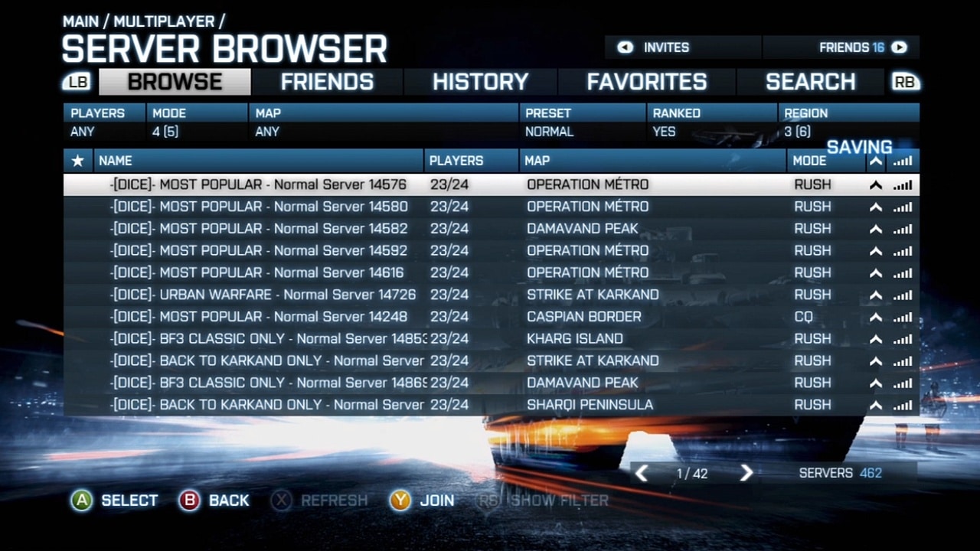Click the green A Select button icon

(x=81, y=500)
